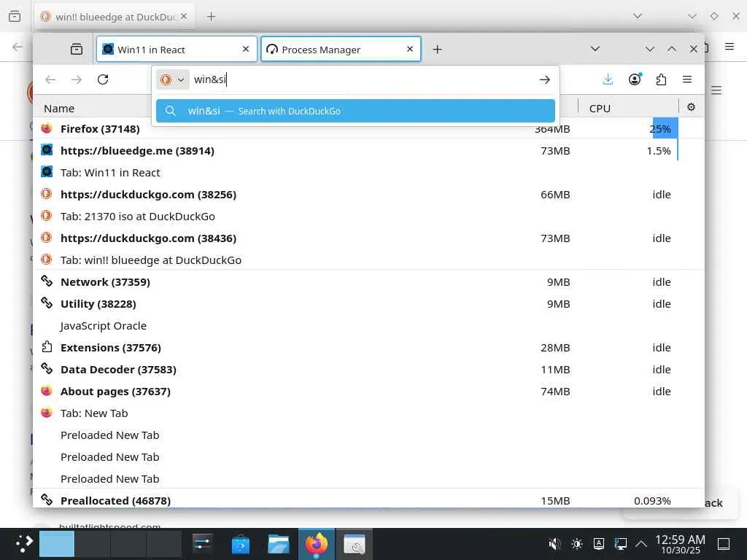747x560 pixels.
Task: Expand the hidden system tray icons
Action: [641, 543]
